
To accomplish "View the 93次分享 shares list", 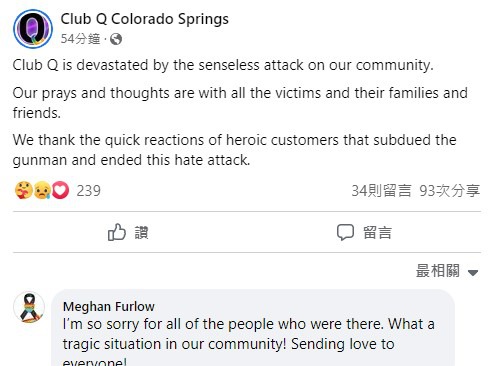I will point(450,191).
